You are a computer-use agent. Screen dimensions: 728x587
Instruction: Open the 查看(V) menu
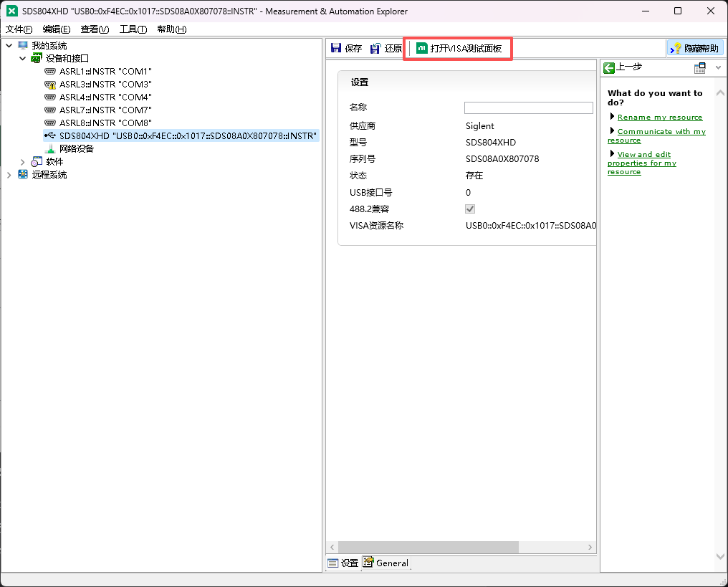[95, 29]
